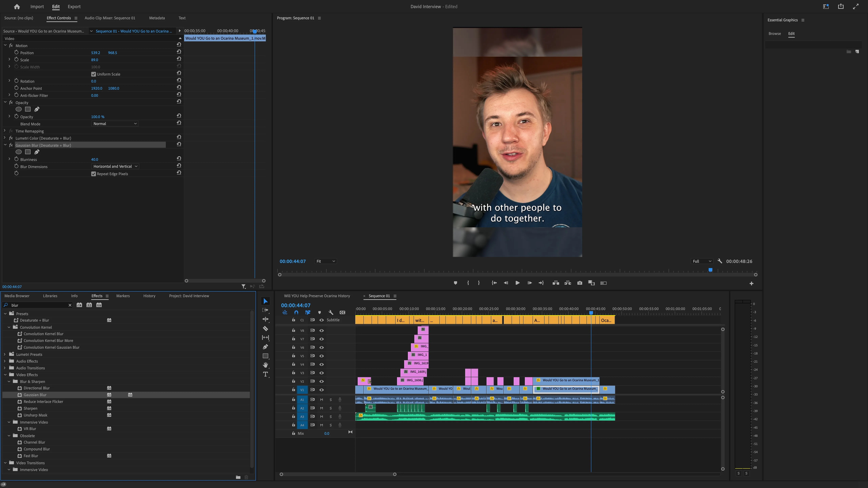The height and width of the screenshot is (488, 868).
Task: Toggle visibility of track V2 with the eye icon
Action: (x=321, y=381)
